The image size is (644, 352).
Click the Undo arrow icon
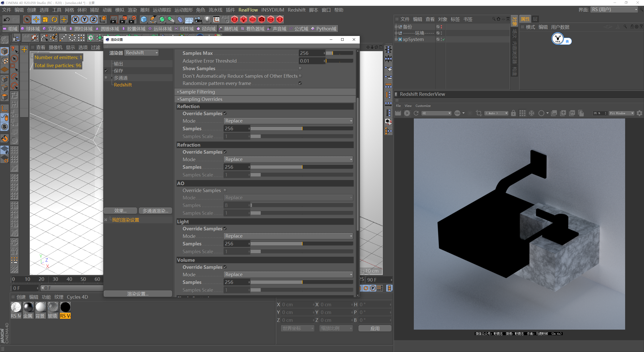click(x=7, y=19)
